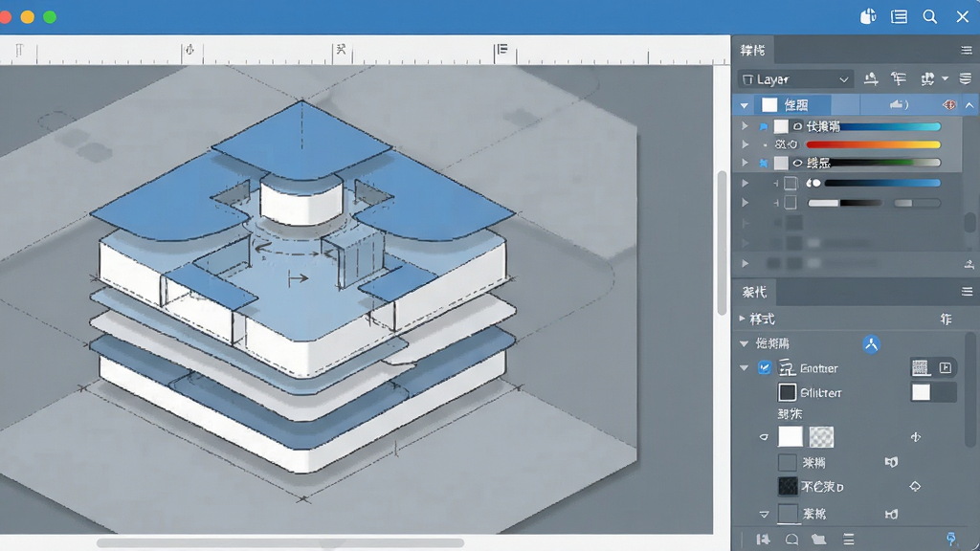This screenshot has width=980, height=551.
Task: Click the folder icon in bottom toolbar
Action: click(819, 540)
